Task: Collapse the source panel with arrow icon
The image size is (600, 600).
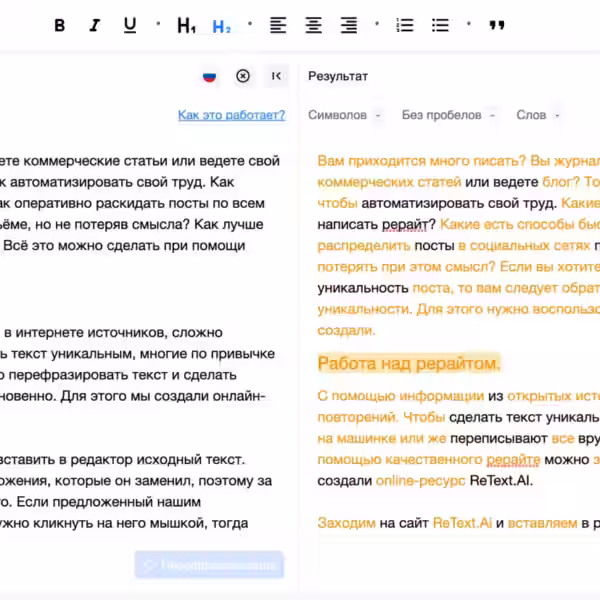Action: pyautogui.click(x=277, y=76)
